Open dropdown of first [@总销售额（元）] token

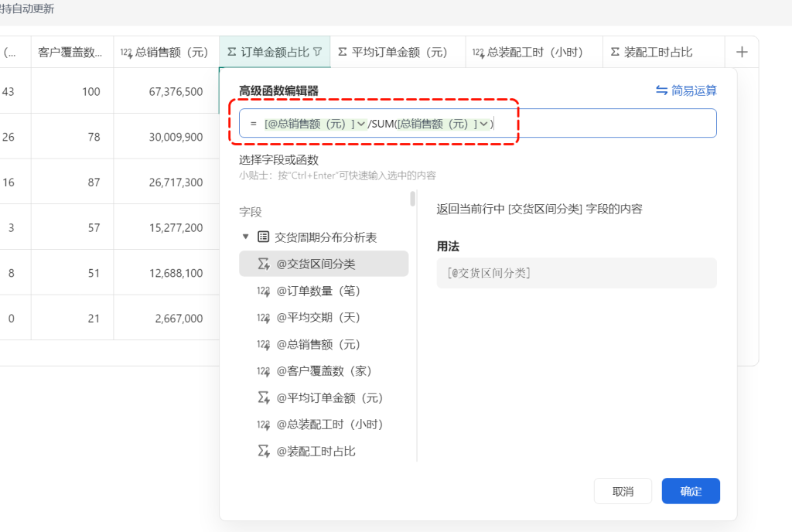click(x=361, y=124)
